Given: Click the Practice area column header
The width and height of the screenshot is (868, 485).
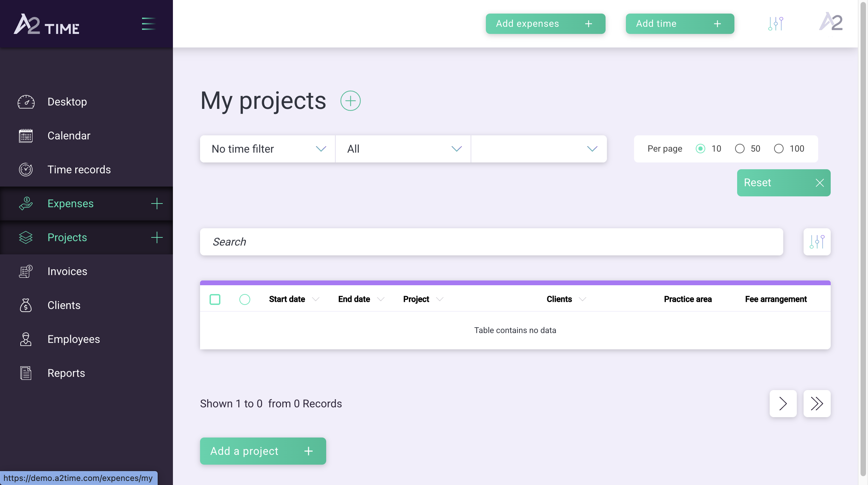Looking at the screenshot, I should [x=688, y=299].
